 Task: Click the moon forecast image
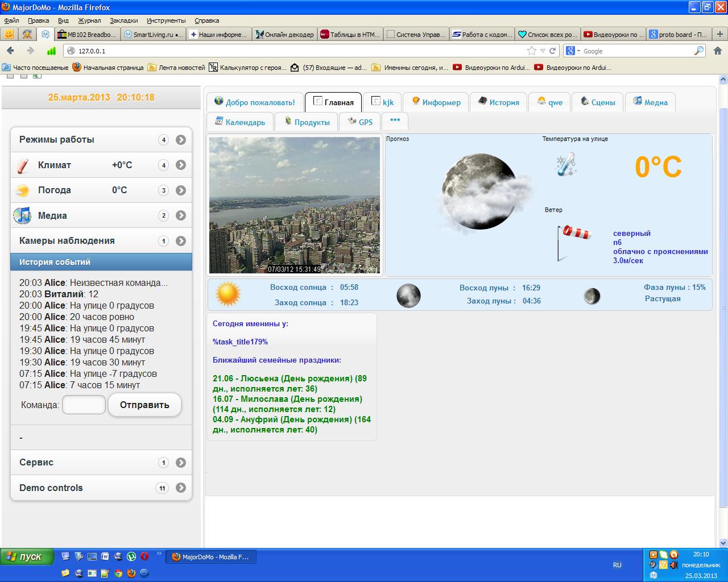tap(480, 192)
